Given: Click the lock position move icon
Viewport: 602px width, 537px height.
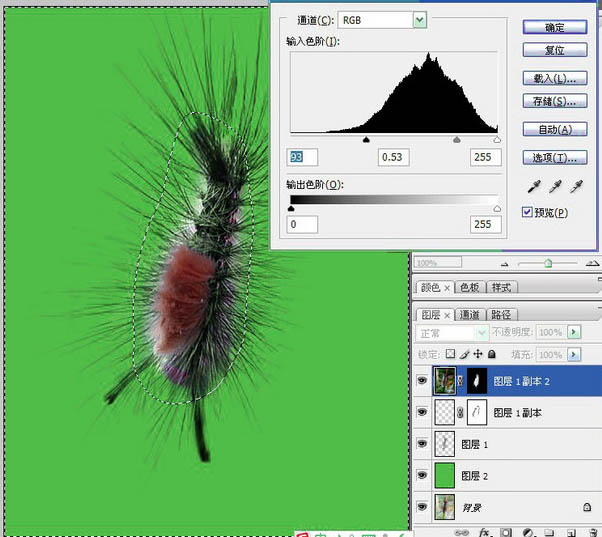Looking at the screenshot, I should [x=477, y=354].
